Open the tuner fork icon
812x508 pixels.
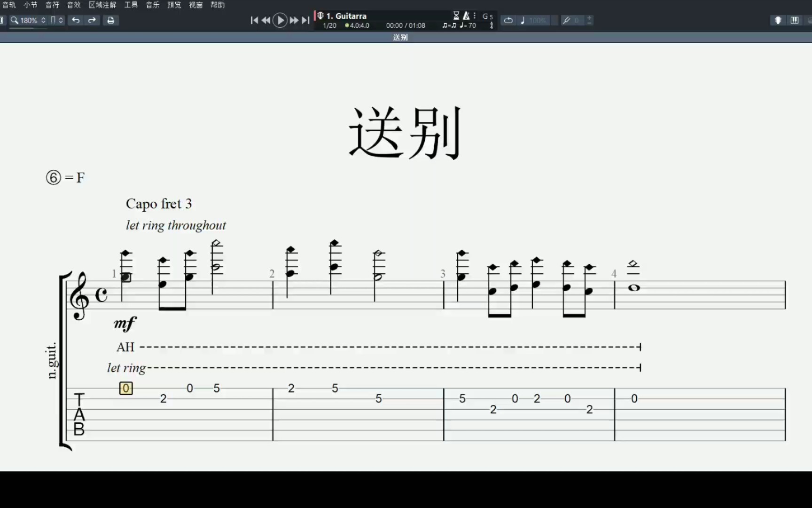coord(567,20)
